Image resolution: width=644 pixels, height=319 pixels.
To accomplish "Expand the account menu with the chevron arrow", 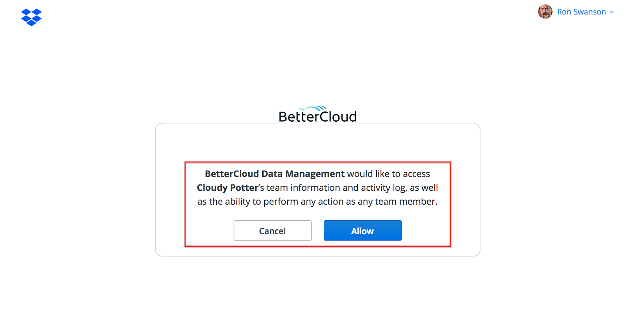I will [x=612, y=12].
